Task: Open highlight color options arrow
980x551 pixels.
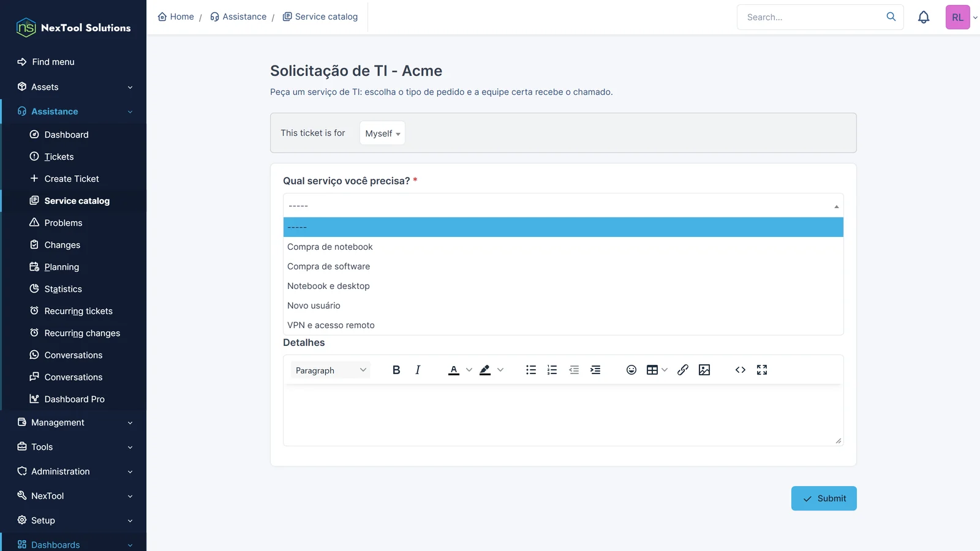Action: (x=500, y=370)
